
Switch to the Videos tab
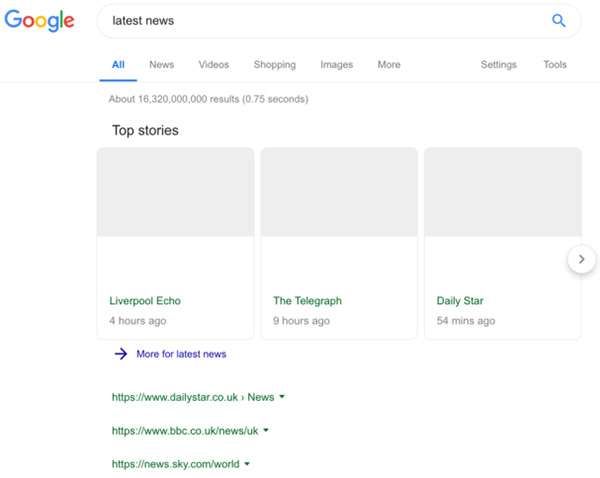(214, 65)
